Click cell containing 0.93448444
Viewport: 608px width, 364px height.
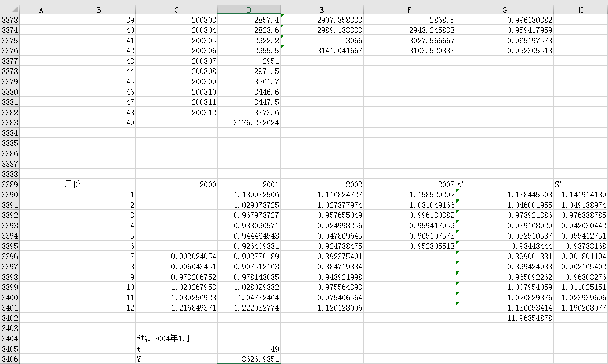click(x=505, y=246)
